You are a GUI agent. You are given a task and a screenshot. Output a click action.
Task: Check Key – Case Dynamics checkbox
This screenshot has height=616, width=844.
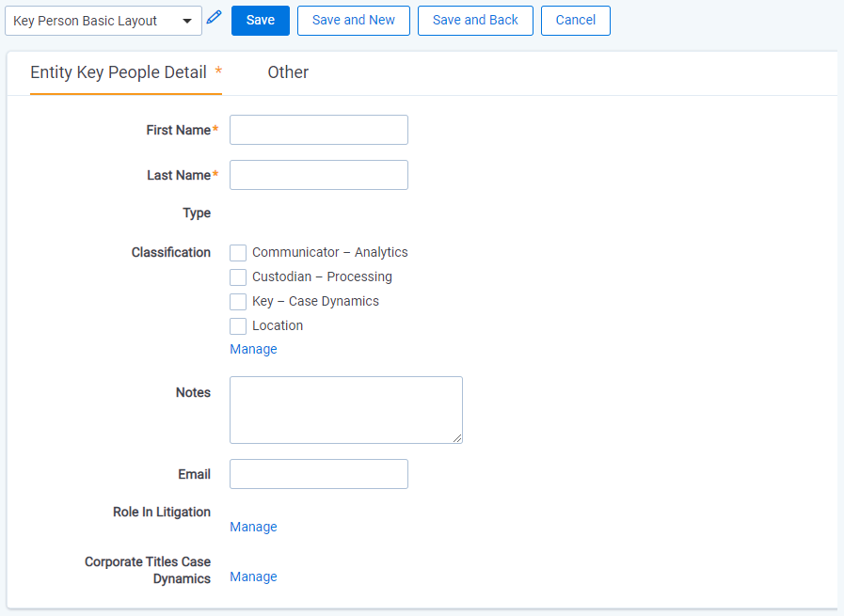click(238, 301)
